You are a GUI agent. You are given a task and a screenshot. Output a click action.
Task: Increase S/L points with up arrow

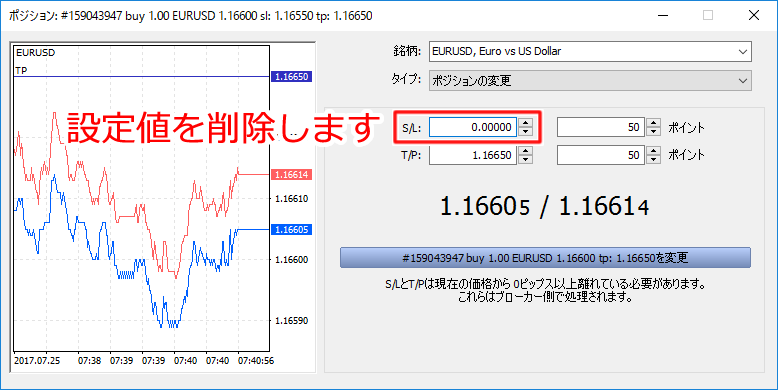653,123
